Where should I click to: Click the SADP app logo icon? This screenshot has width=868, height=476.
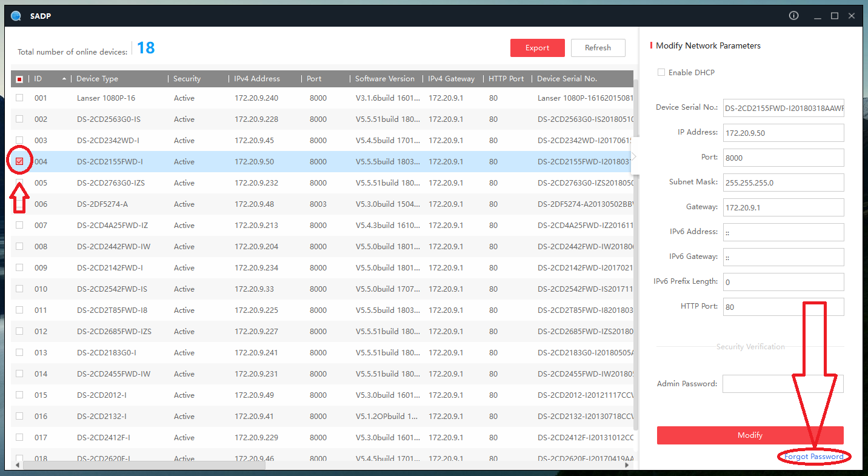click(x=16, y=16)
